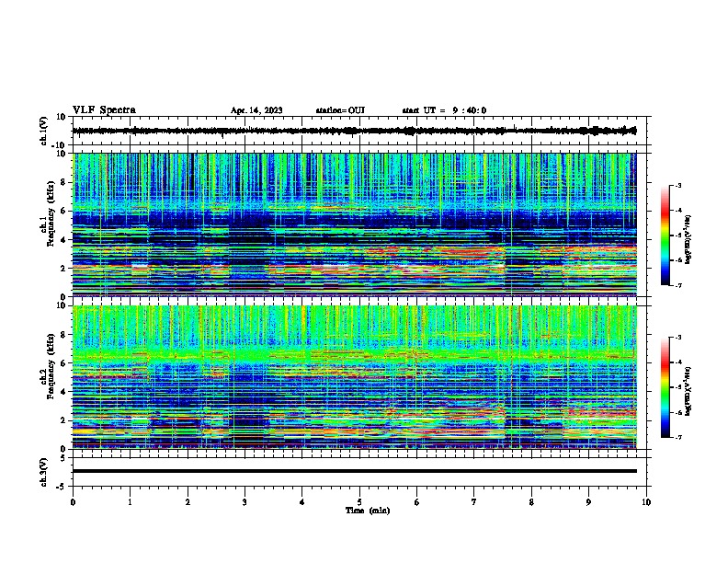Click inside the ch.2 spectrogram panel

(355, 377)
